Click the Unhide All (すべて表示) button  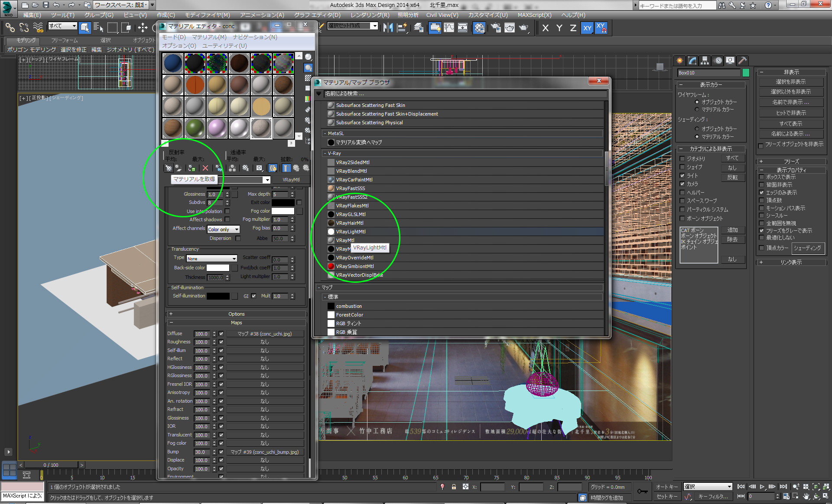790,123
